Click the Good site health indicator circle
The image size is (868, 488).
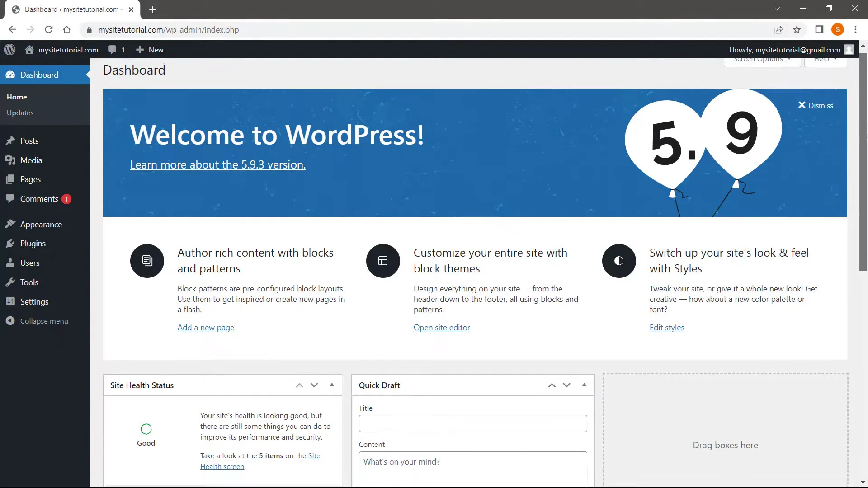coord(146,429)
